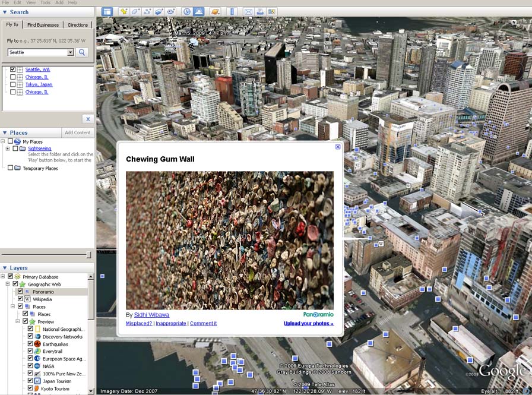532x395 pixels.
Task: Uncheck the Seattle, WA search result
Action: pos(12,69)
